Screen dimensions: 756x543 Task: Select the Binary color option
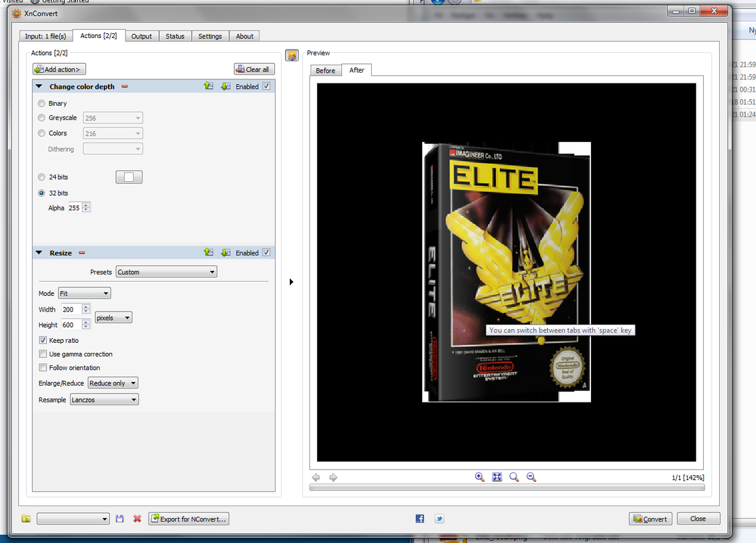point(41,103)
